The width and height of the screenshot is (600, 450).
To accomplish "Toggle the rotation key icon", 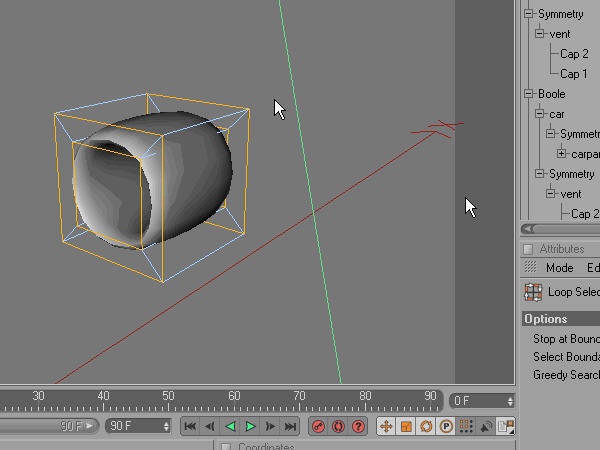I will pyautogui.click(x=426, y=426).
